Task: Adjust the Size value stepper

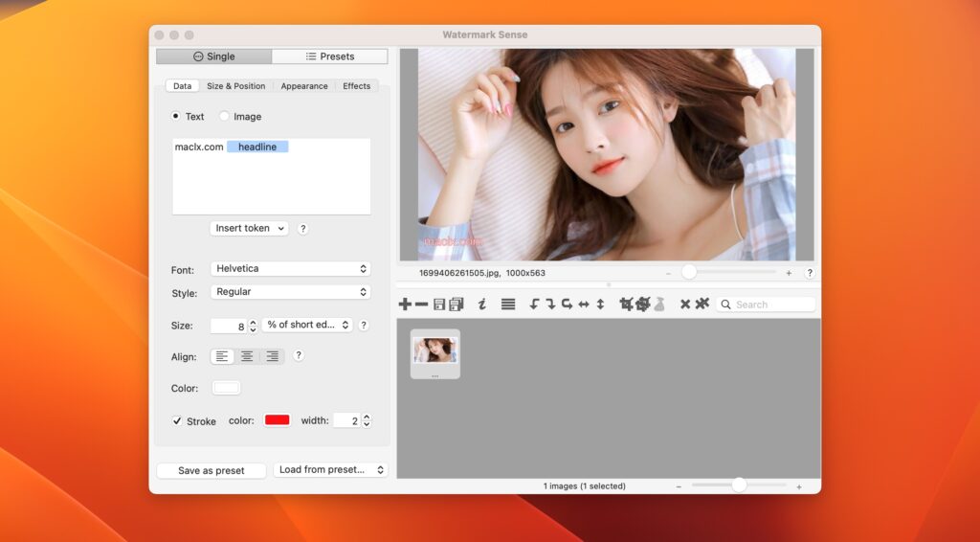Action: point(253,326)
